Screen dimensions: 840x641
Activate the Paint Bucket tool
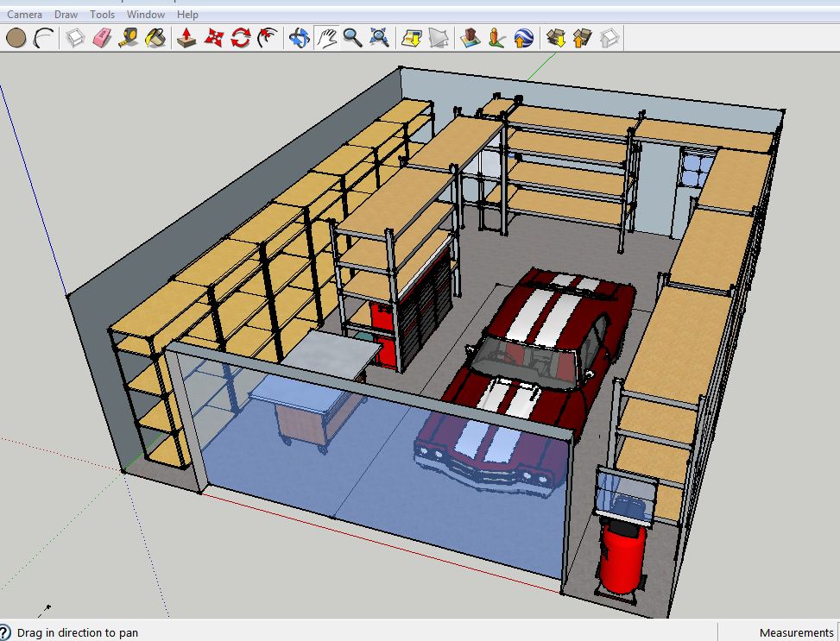[x=155, y=38]
